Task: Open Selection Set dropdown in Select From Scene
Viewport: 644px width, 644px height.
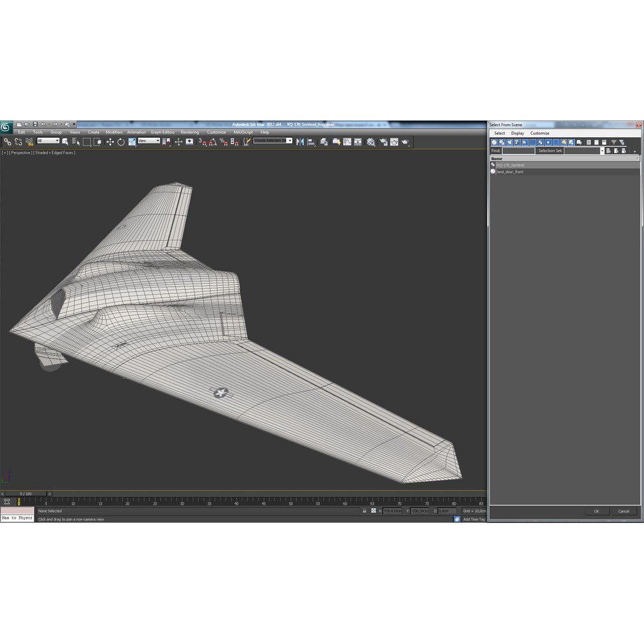Action: pyautogui.click(x=602, y=151)
